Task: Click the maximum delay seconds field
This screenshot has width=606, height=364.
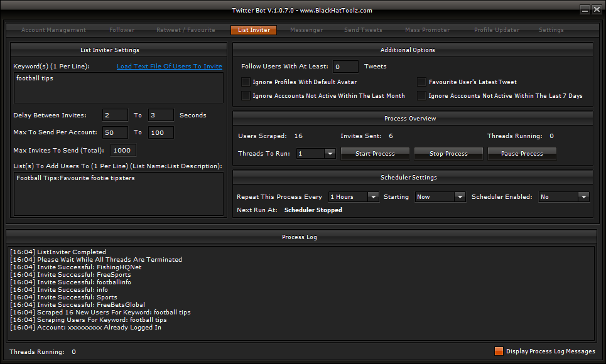Action: point(161,115)
